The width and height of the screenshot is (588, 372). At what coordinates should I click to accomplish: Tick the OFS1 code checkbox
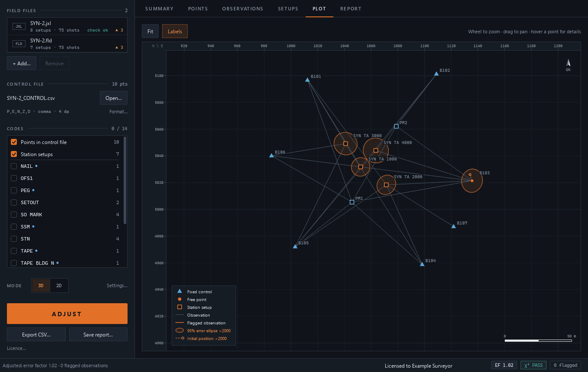point(14,178)
